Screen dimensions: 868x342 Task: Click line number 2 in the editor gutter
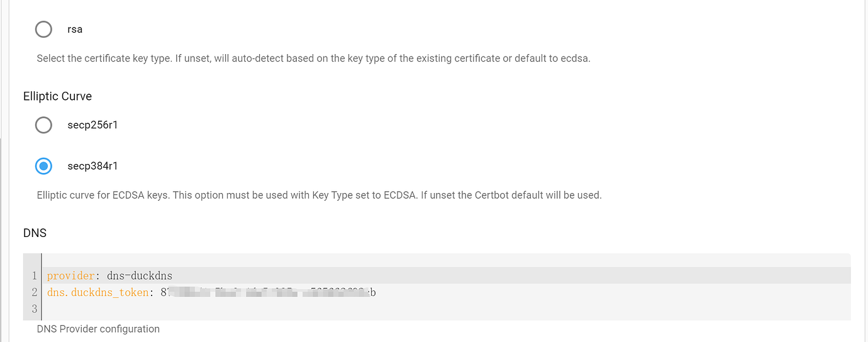(x=34, y=292)
